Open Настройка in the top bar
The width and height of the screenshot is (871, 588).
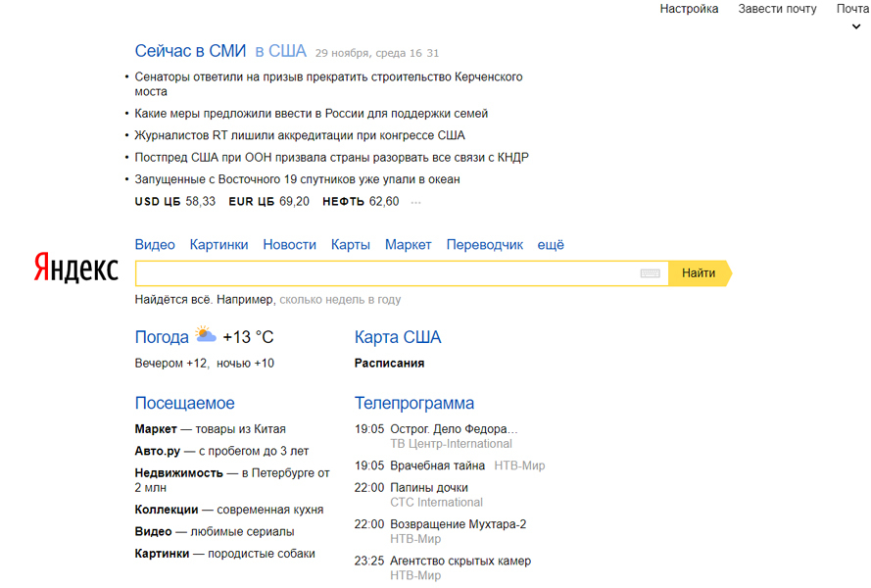tap(689, 9)
